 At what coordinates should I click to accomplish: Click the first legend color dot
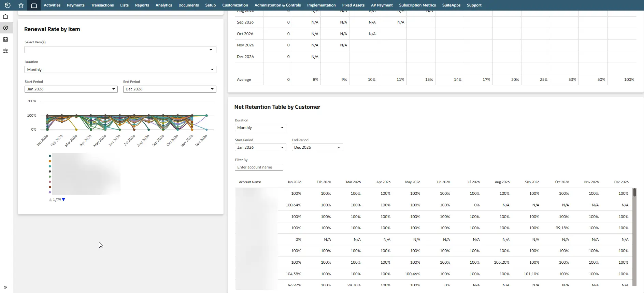(50, 156)
